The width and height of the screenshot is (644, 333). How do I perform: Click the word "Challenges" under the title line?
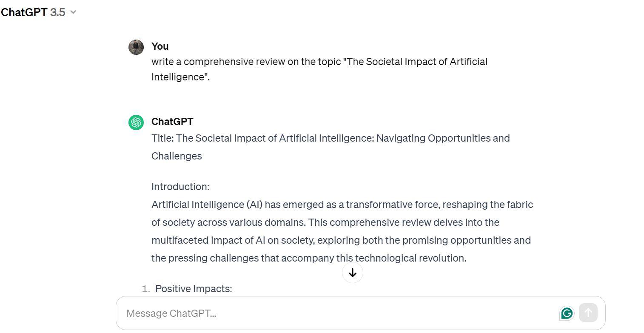(177, 156)
